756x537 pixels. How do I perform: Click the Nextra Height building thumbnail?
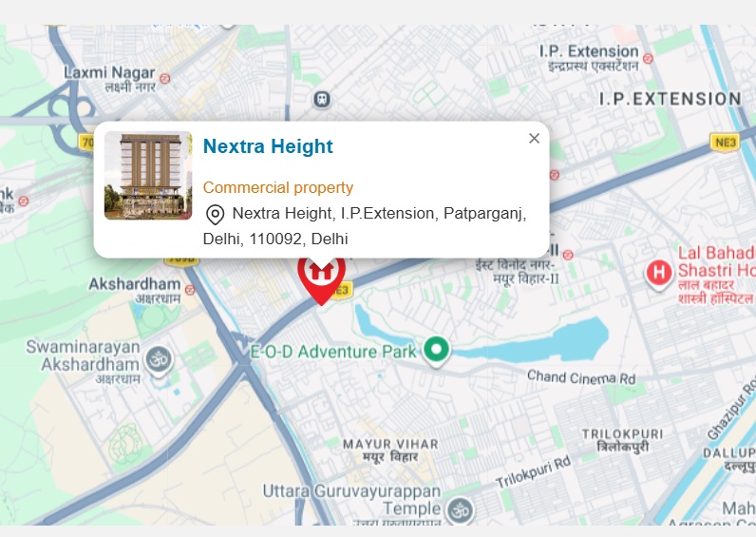coord(148,176)
